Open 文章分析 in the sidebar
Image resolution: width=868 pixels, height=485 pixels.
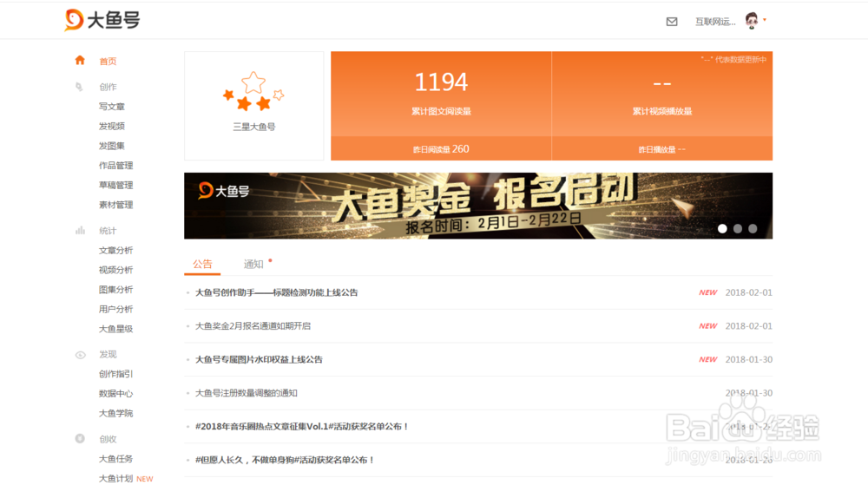[115, 250]
